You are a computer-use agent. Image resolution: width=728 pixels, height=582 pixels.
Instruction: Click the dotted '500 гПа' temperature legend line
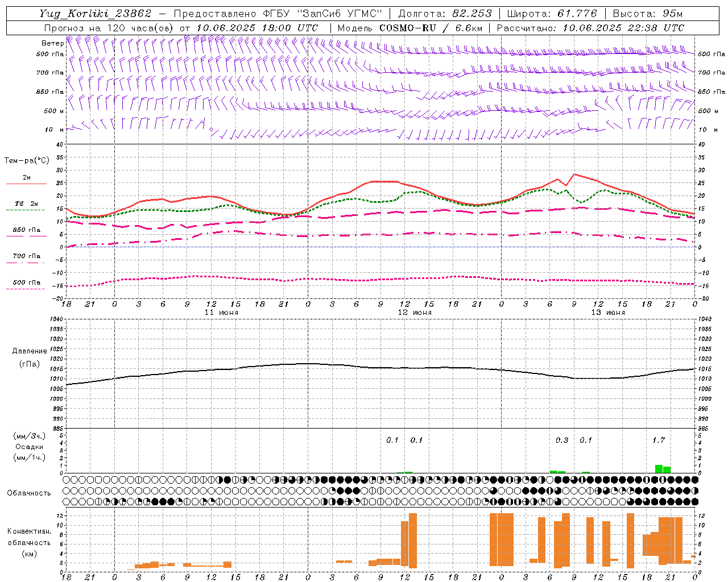25,289
